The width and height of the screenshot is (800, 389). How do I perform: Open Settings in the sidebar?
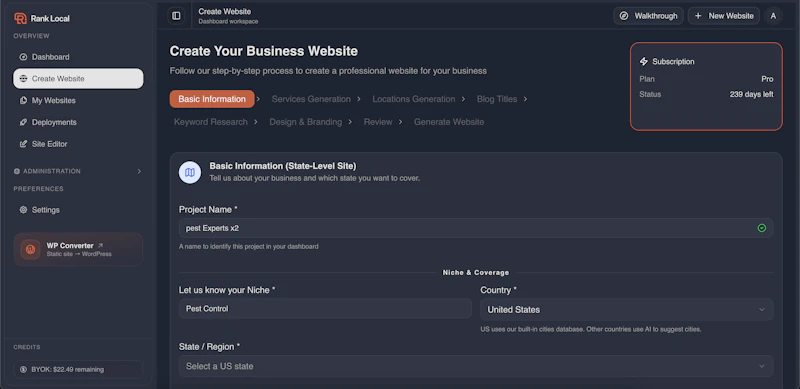pyautogui.click(x=78, y=210)
